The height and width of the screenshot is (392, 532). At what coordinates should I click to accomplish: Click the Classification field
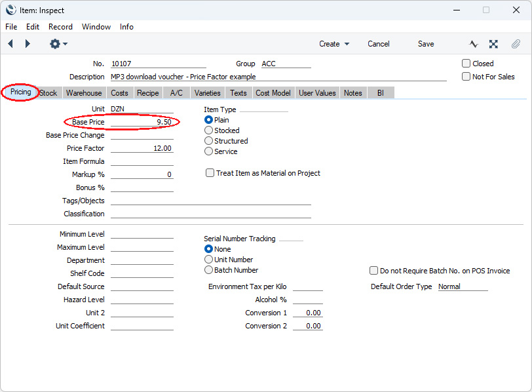click(211, 214)
